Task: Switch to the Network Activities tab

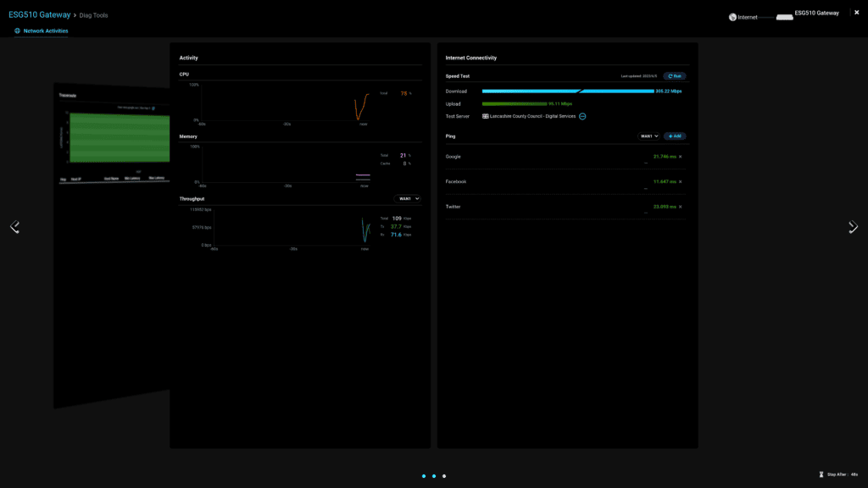Action: tap(42, 31)
